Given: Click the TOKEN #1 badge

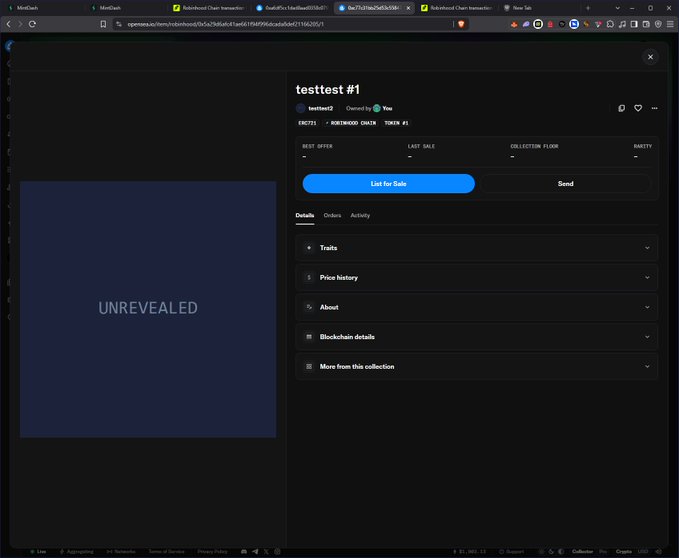Looking at the screenshot, I should (x=396, y=123).
